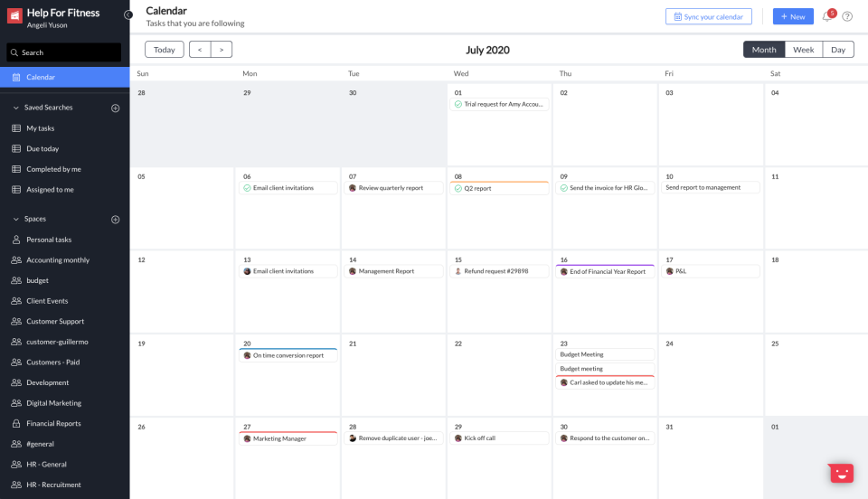Screen dimensions: 868x499
Task: Click the sidebar Search field
Action: (x=64, y=52)
